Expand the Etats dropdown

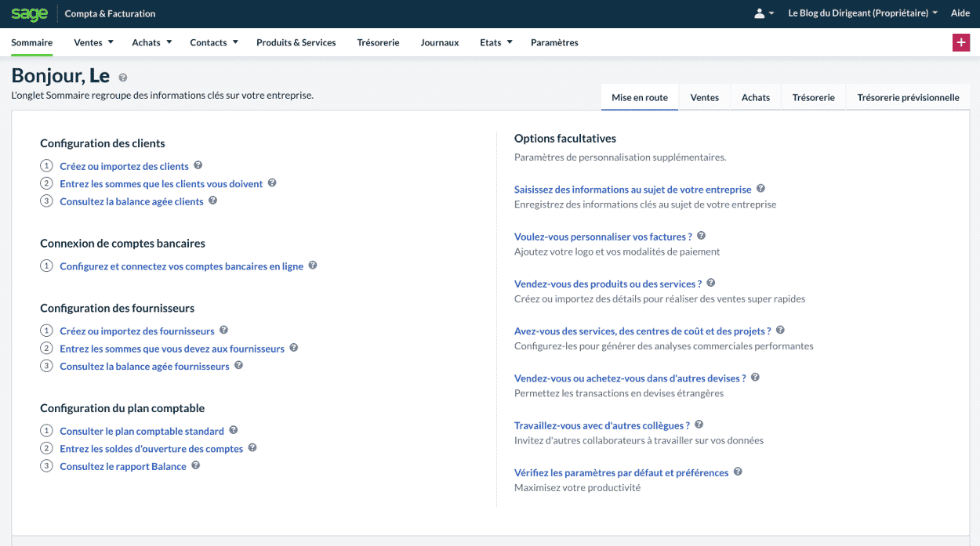[x=495, y=42]
